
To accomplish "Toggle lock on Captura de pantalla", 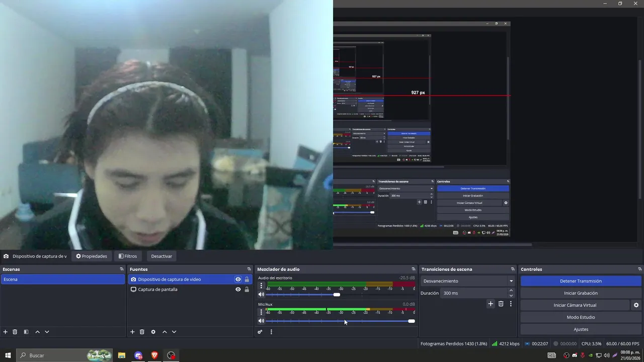I will point(247,290).
